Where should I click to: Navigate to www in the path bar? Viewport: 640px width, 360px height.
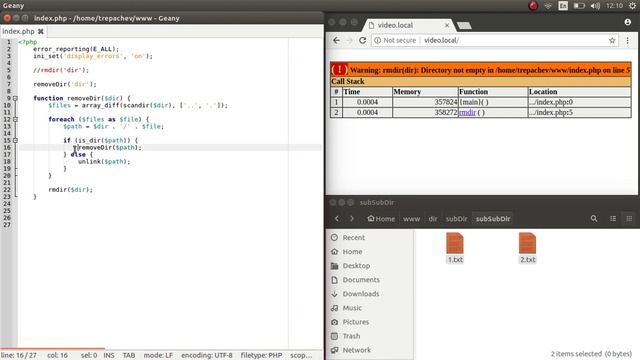(x=411, y=219)
